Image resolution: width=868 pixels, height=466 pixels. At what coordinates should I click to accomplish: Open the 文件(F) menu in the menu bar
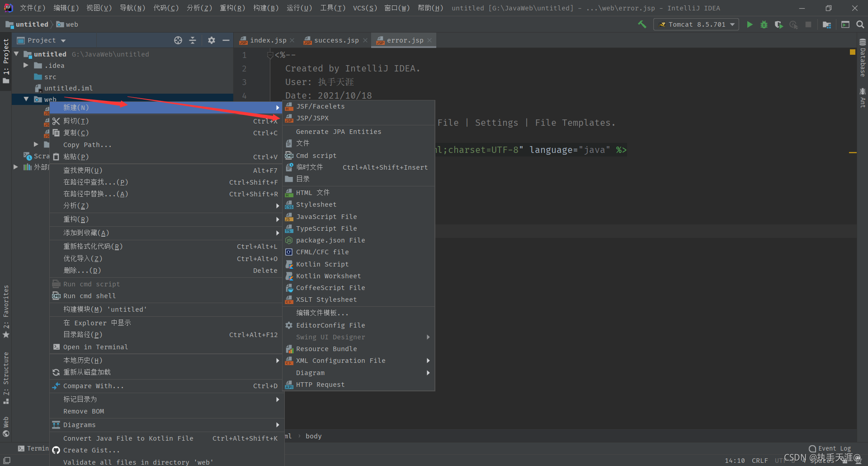point(33,8)
